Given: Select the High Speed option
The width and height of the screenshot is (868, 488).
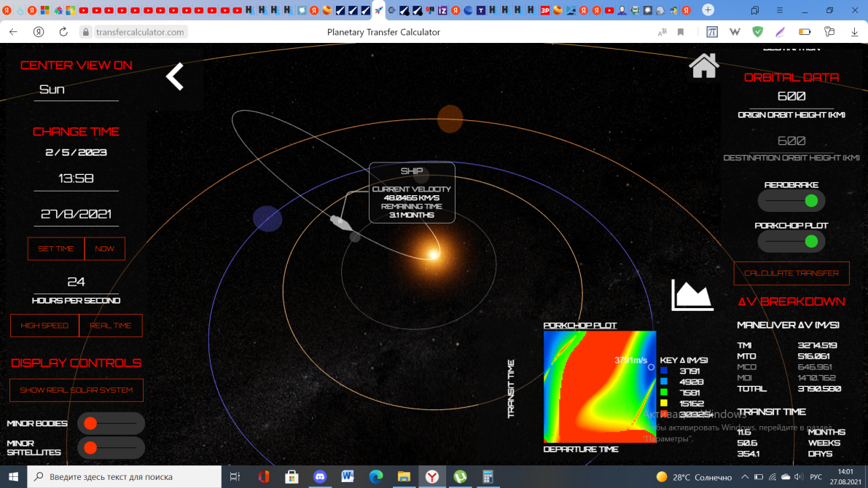Looking at the screenshot, I should 44,326.
